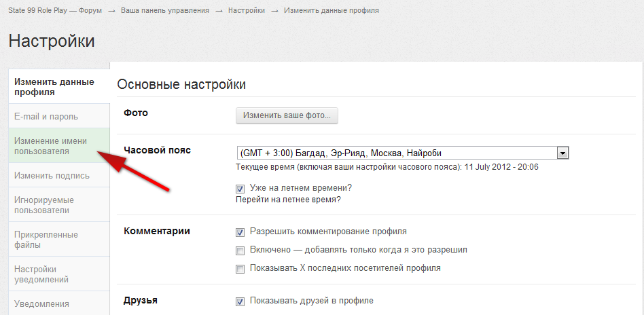Screen dimensions: 644x315
Task: Select the Изменить данные профиля tab
Action: point(59,87)
